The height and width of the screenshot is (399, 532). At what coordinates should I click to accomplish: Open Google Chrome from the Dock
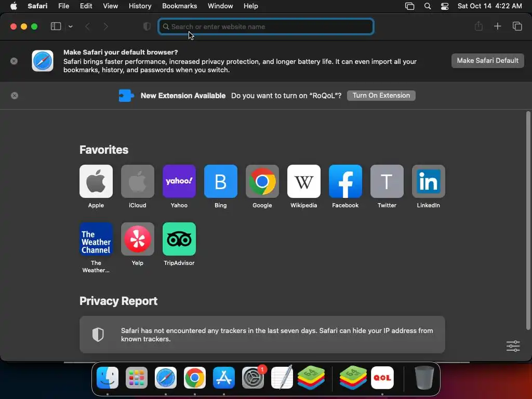pos(195,378)
